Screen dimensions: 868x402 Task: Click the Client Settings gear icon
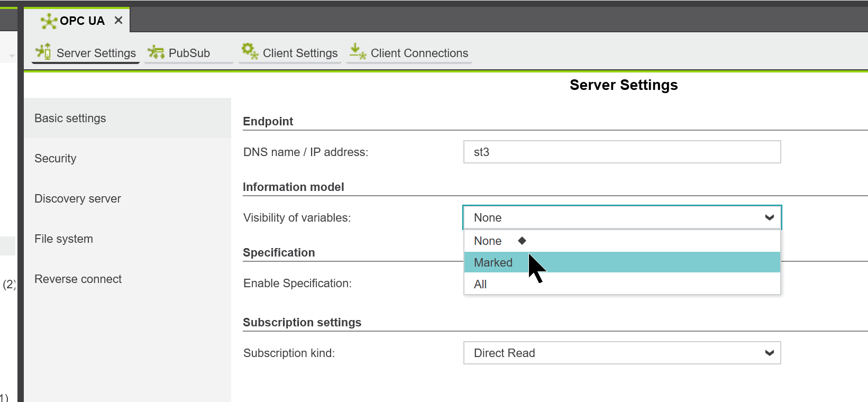tap(250, 51)
